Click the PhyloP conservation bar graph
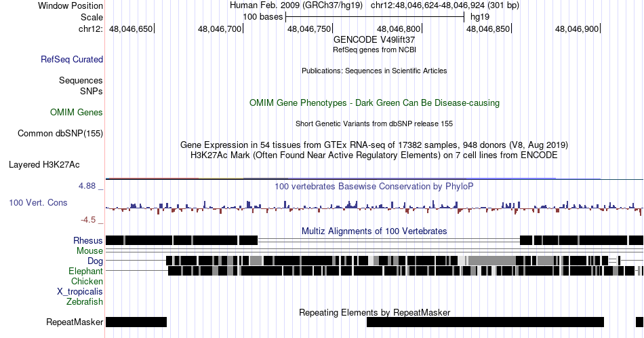Screen dimensions: 644x338 tap(374, 207)
